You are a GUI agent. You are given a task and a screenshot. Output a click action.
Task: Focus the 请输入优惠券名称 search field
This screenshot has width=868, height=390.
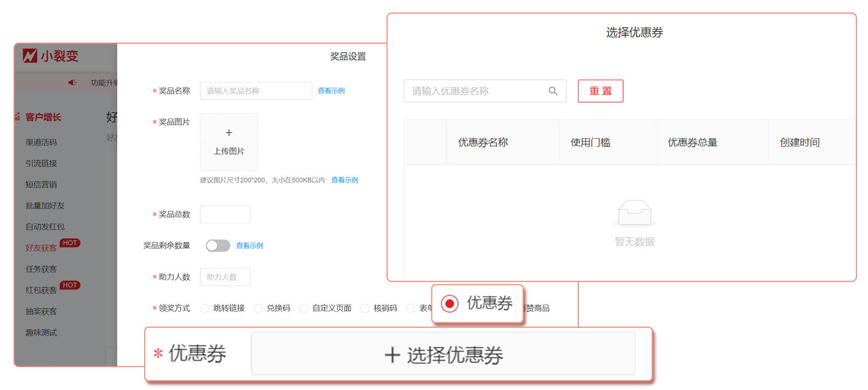click(x=475, y=91)
